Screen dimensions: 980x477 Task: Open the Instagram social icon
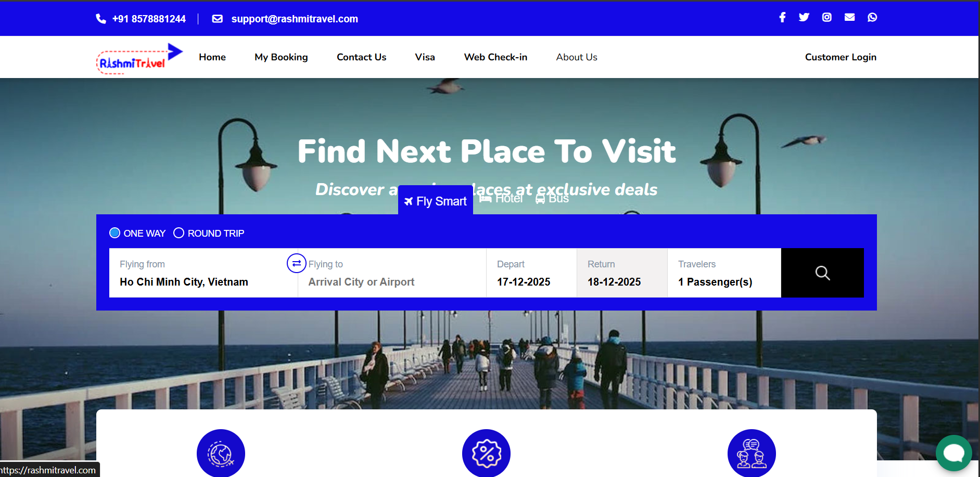[826, 17]
